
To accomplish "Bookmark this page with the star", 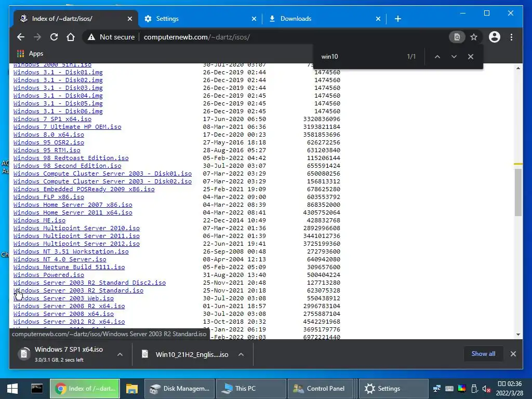I will [474, 37].
